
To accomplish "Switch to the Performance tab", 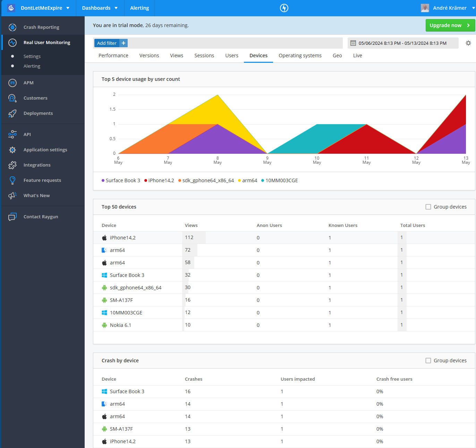I will point(113,56).
